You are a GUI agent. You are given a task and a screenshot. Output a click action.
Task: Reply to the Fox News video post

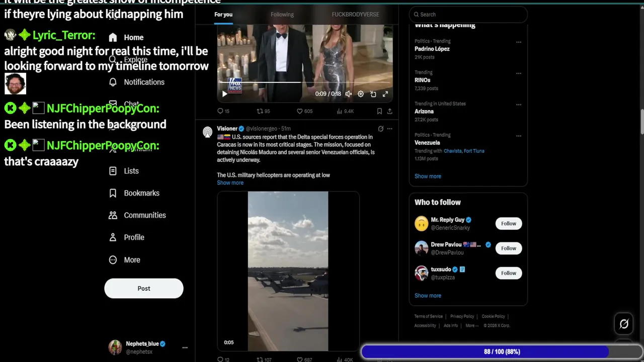[223, 111]
